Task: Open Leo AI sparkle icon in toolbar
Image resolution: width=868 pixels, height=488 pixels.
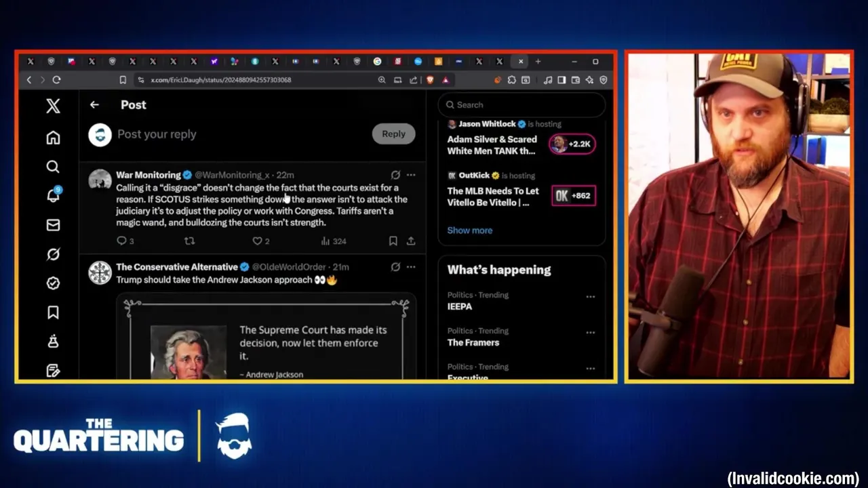Action: tap(589, 80)
